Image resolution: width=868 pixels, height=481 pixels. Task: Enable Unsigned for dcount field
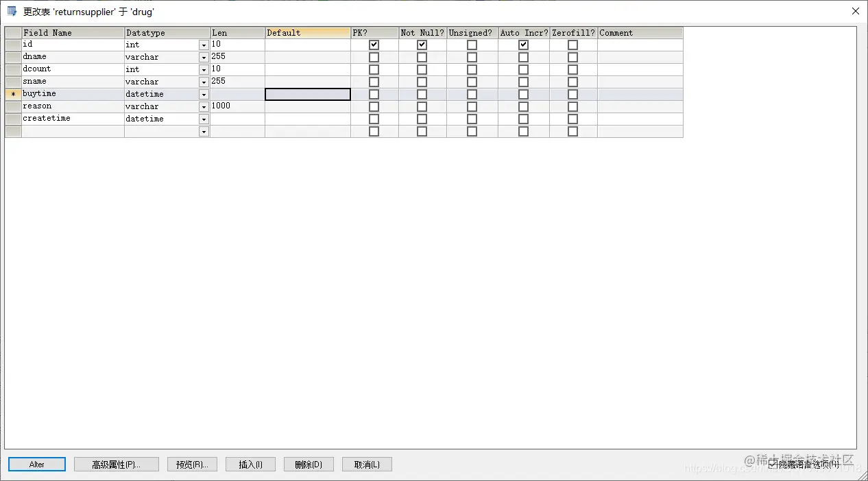pos(472,69)
